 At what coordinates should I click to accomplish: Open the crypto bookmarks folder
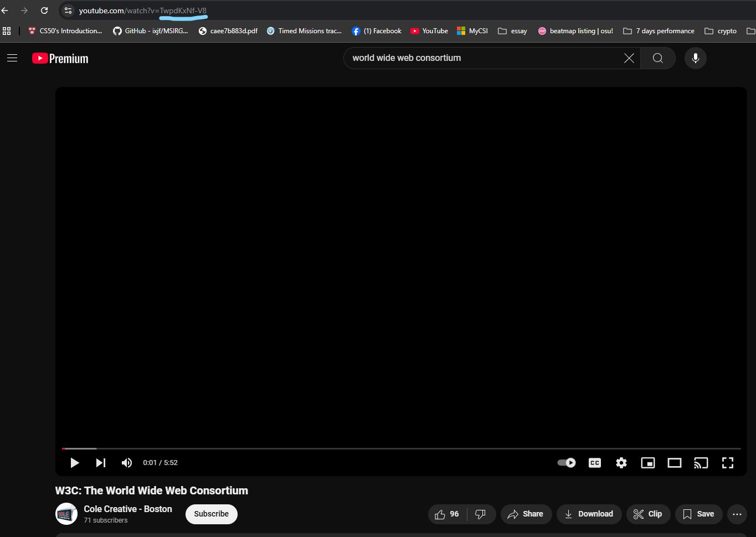pyautogui.click(x=721, y=31)
